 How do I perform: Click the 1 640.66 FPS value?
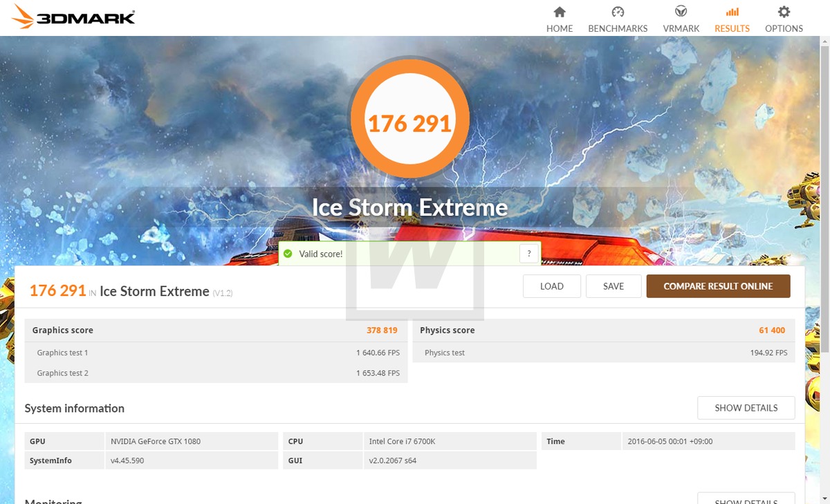378,353
